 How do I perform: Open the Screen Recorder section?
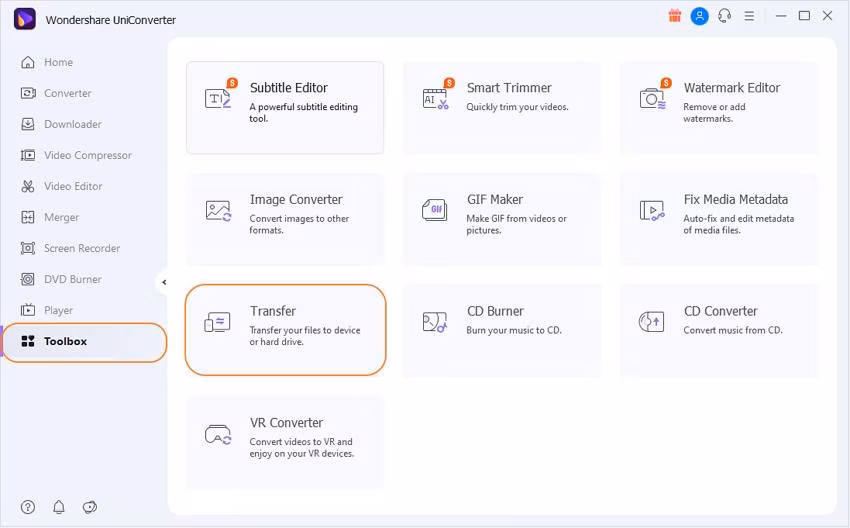[81, 248]
